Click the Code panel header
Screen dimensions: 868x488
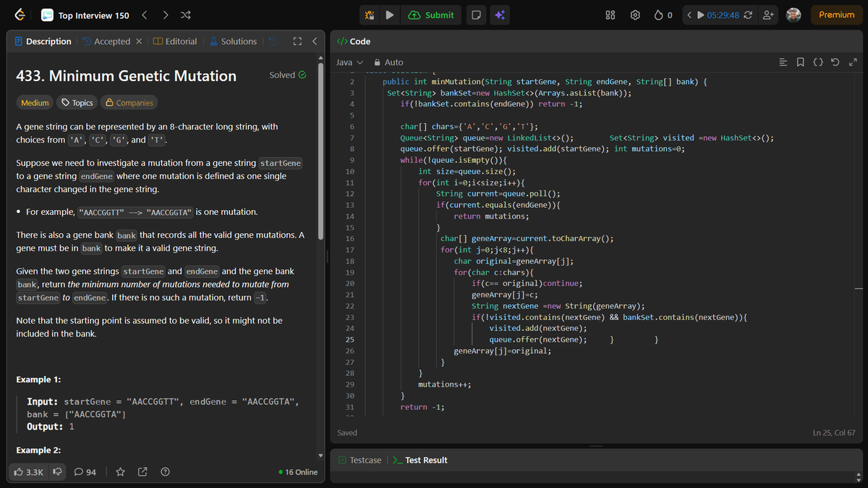pyautogui.click(x=354, y=41)
